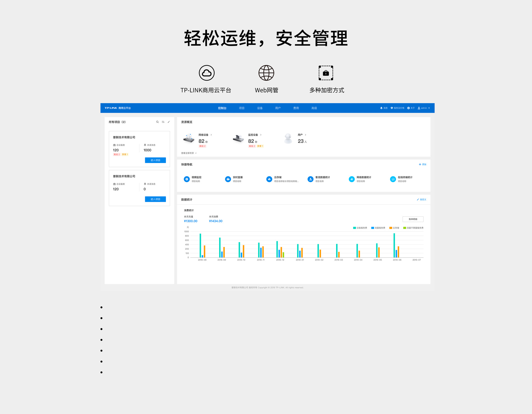
Task: Open the 视频监控 quick navigation shortcut
Action: tap(187, 179)
